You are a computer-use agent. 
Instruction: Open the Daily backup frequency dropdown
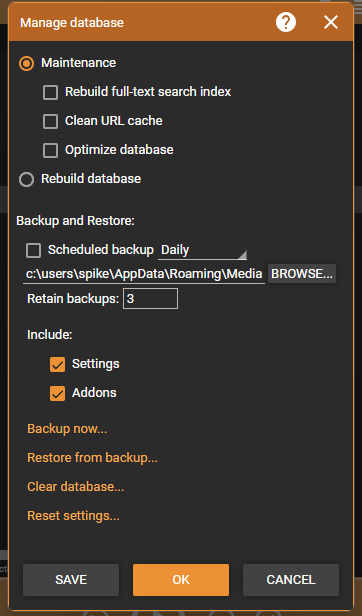point(202,250)
